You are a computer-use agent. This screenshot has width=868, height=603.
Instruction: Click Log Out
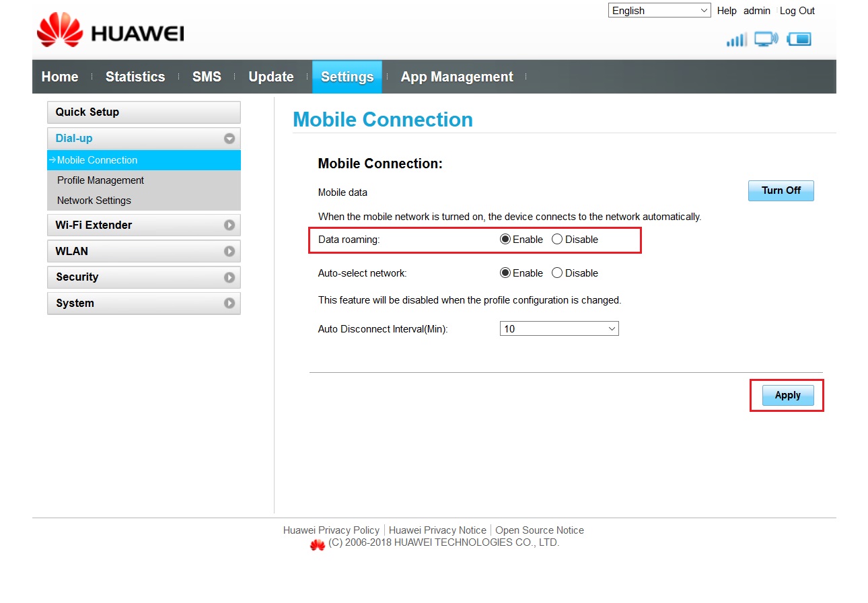pos(797,11)
